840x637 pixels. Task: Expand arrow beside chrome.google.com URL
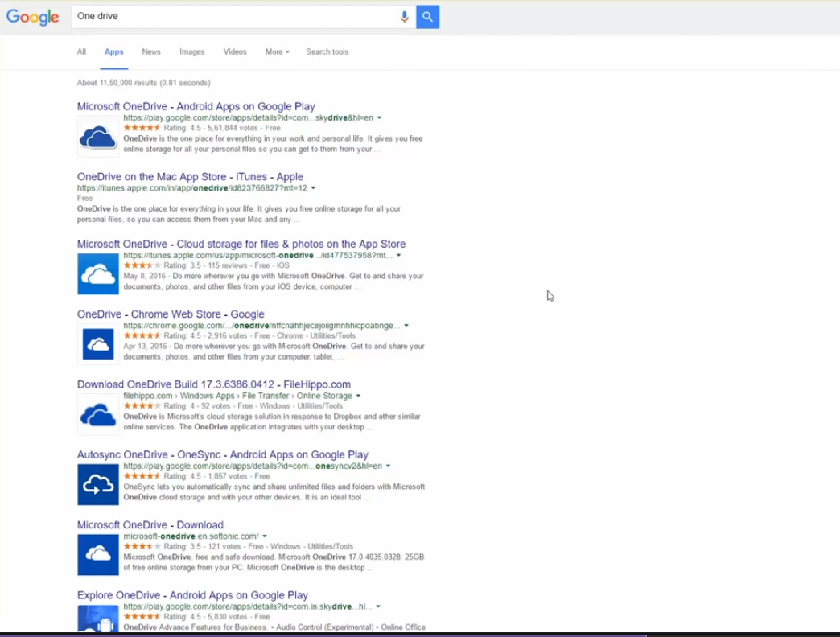tap(406, 326)
